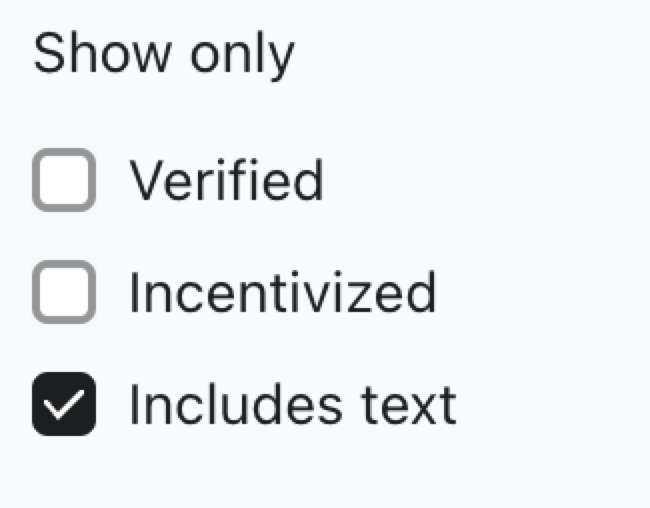Click the "Includes text" label text
This screenshot has height=508, width=650.
click(x=292, y=404)
